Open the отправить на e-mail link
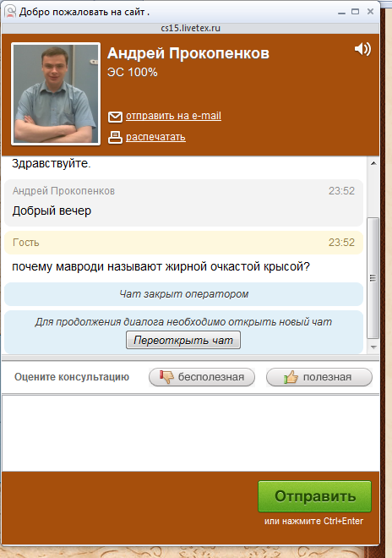Viewport: 392px width, 558px height. (173, 116)
